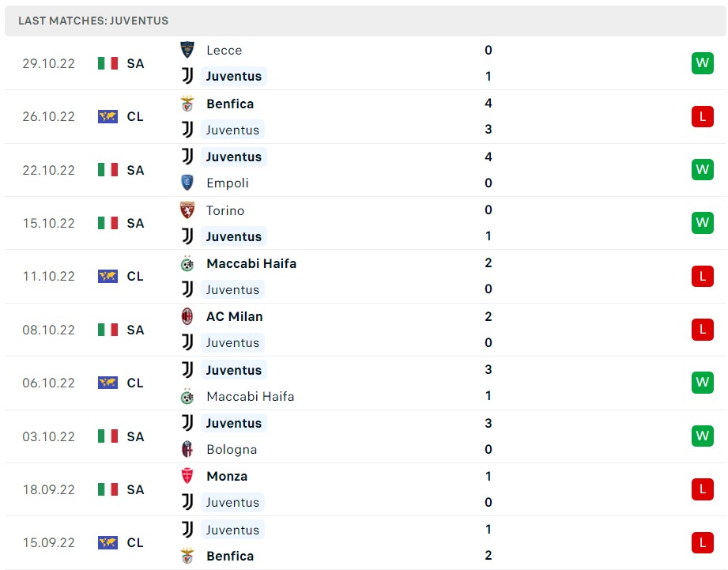Click the AC Milan crest icon
728x570 pixels.
click(x=189, y=316)
